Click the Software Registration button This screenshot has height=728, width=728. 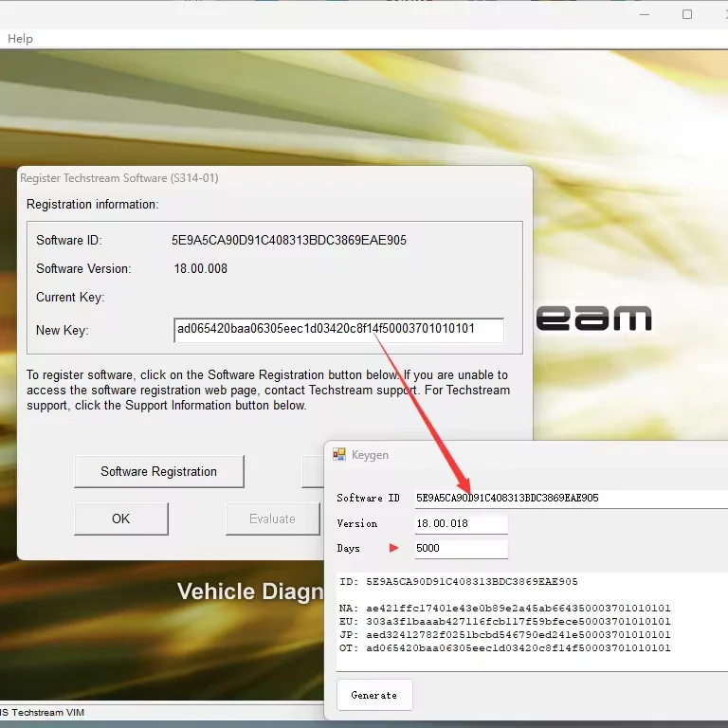(x=158, y=471)
